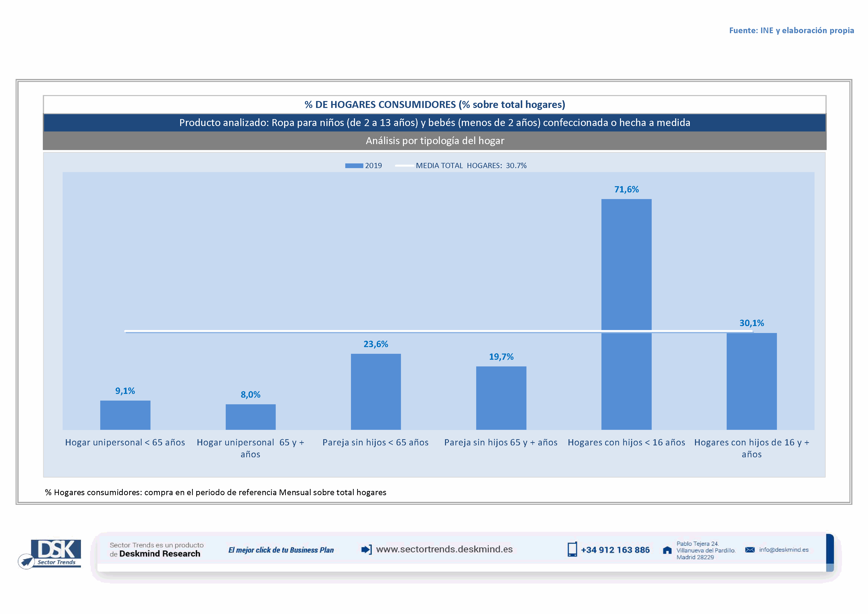Click the house address icon
The height and width of the screenshot is (614, 868).
pyautogui.click(x=667, y=550)
